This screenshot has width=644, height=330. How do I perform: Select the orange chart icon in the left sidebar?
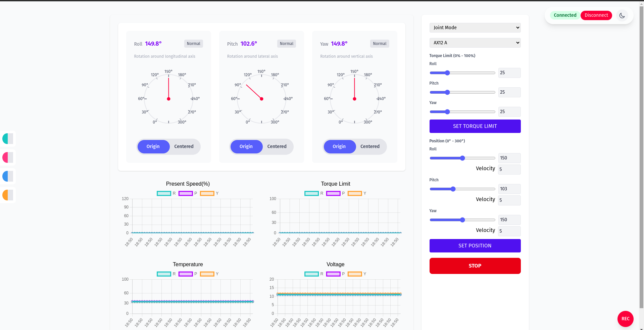click(x=7, y=195)
